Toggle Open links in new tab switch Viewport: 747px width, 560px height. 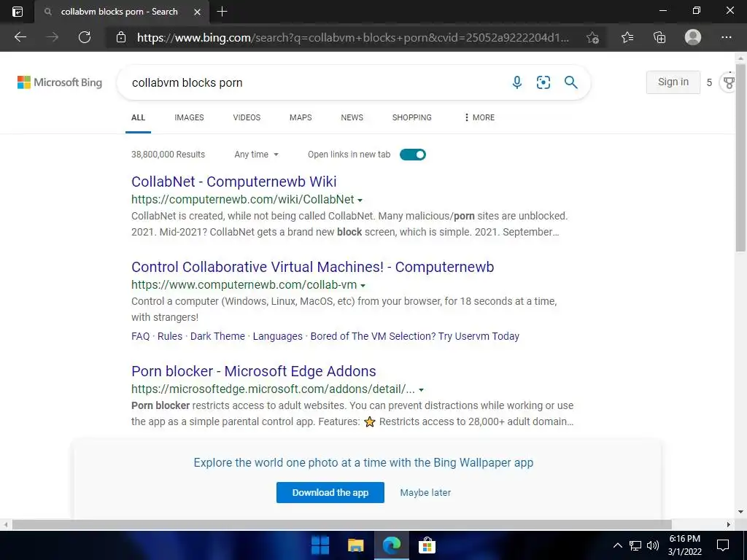(413, 155)
